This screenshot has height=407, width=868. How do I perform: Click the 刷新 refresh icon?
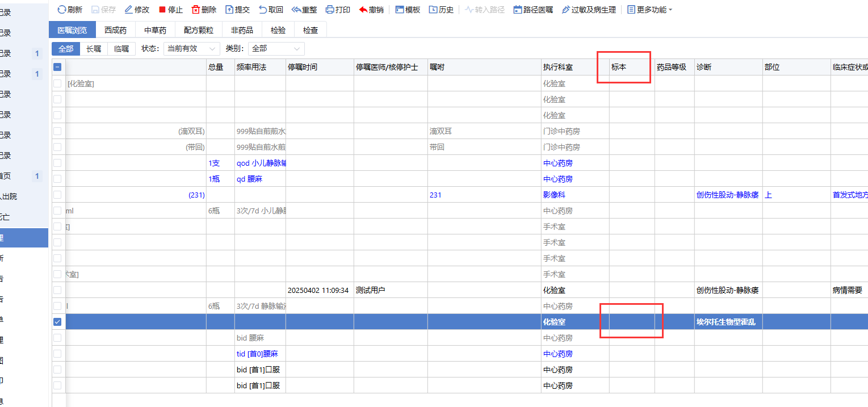(x=62, y=10)
